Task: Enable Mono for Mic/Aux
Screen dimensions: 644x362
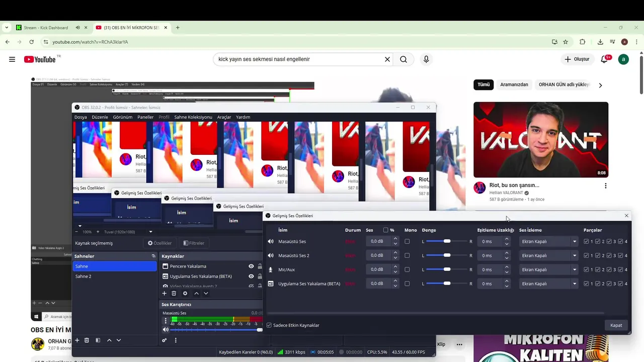Action: tap(407, 269)
